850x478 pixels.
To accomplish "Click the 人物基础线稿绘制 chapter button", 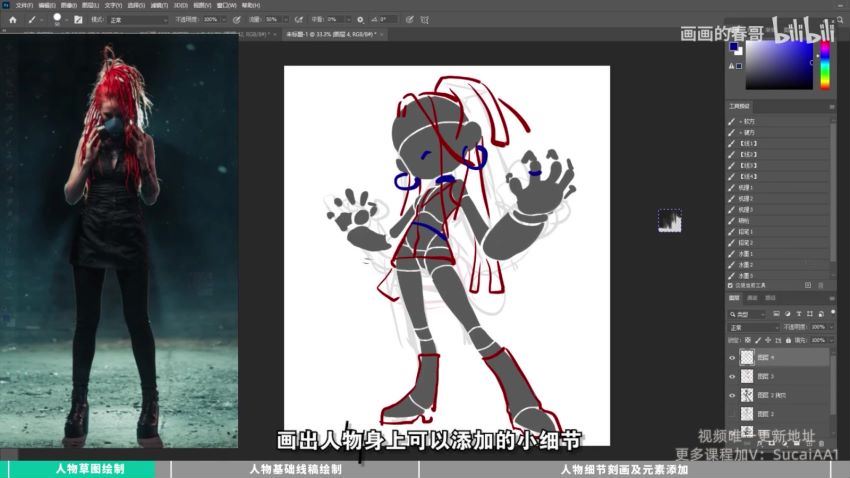I will click(x=295, y=469).
